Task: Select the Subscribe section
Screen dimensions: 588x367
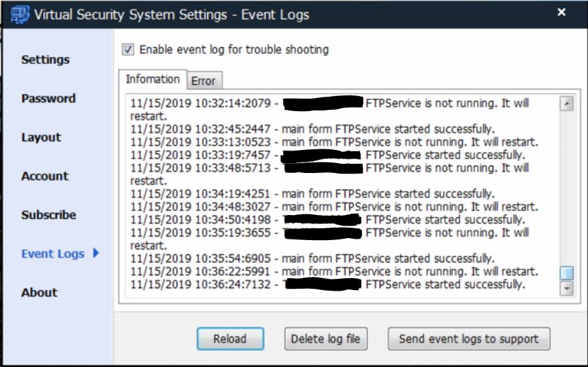Action: tap(49, 215)
